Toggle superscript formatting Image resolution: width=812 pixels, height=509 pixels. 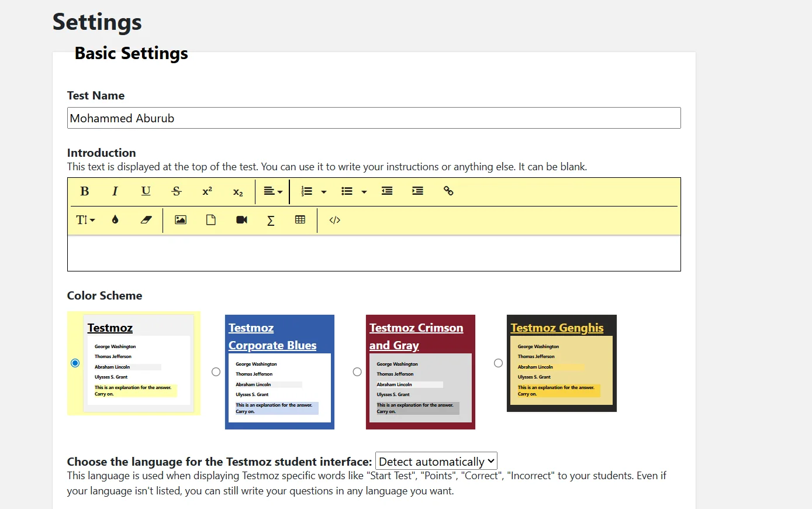206,191
